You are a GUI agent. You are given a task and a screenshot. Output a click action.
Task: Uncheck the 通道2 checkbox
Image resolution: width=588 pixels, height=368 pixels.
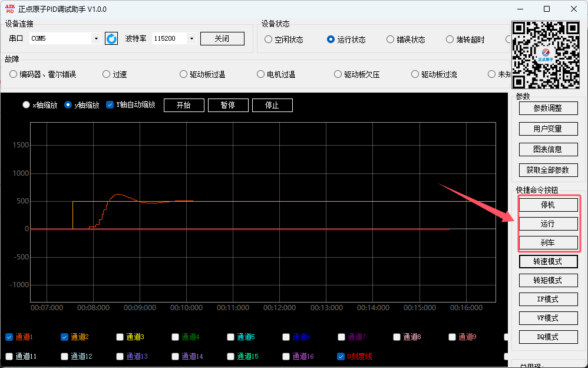[x=64, y=337]
